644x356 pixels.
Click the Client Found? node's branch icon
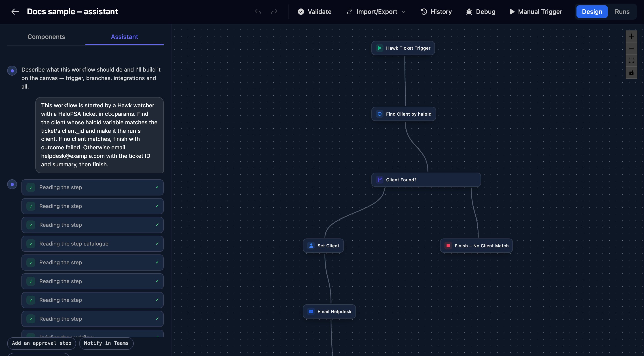pos(379,180)
